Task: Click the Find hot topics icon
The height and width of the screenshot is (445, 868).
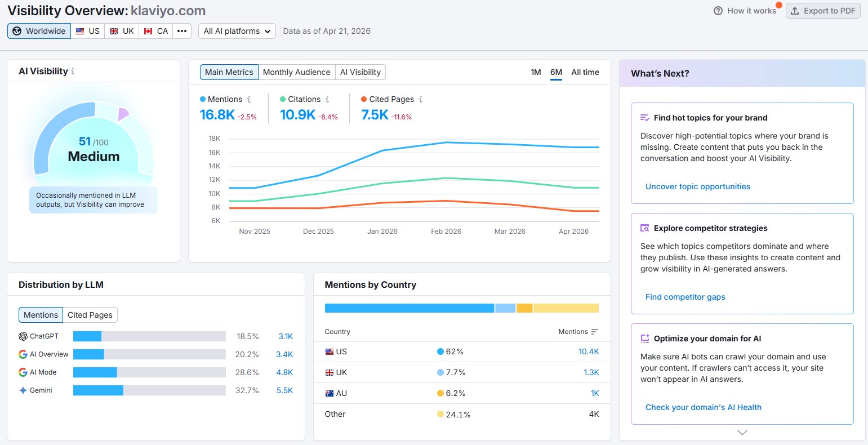Action: coord(645,118)
